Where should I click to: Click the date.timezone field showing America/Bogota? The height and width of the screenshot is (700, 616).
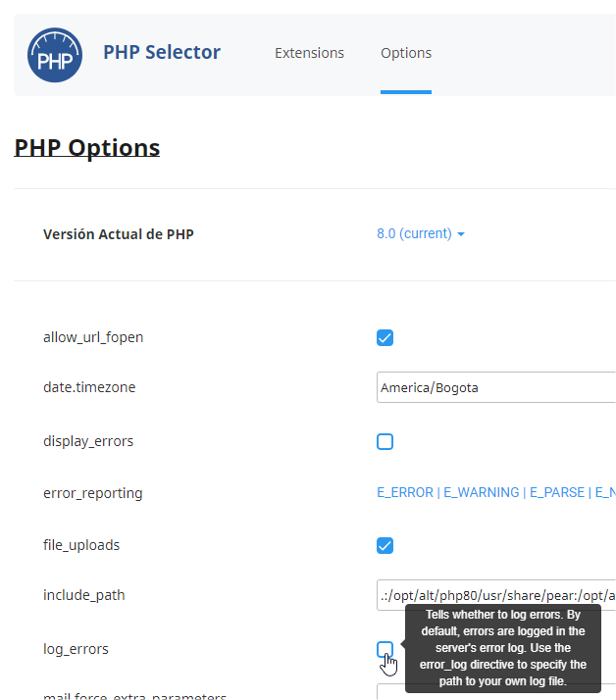(x=495, y=387)
